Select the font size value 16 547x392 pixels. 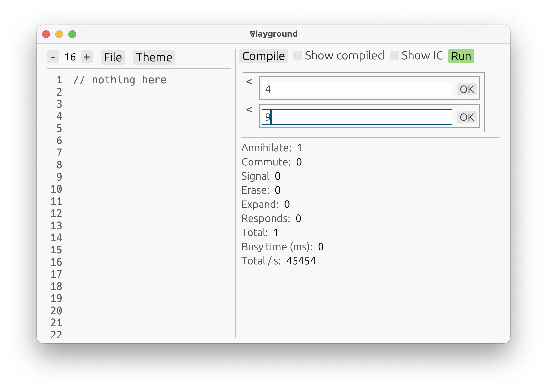(x=70, y=57)
